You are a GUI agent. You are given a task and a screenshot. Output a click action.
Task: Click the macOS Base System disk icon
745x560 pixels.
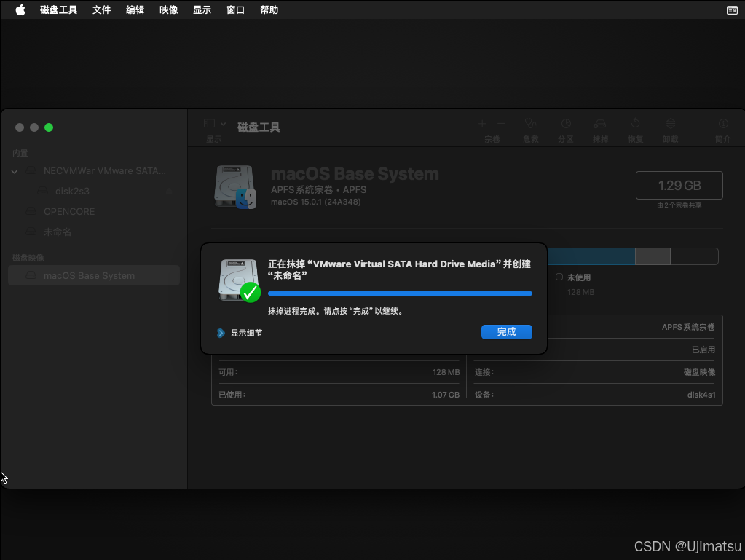(235, 186)
